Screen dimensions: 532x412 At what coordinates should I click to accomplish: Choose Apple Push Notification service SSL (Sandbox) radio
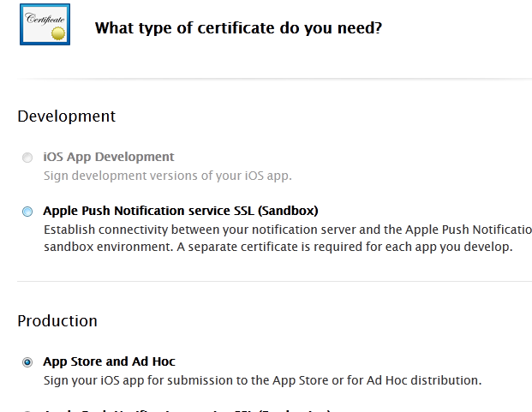[x=28, y=211]
